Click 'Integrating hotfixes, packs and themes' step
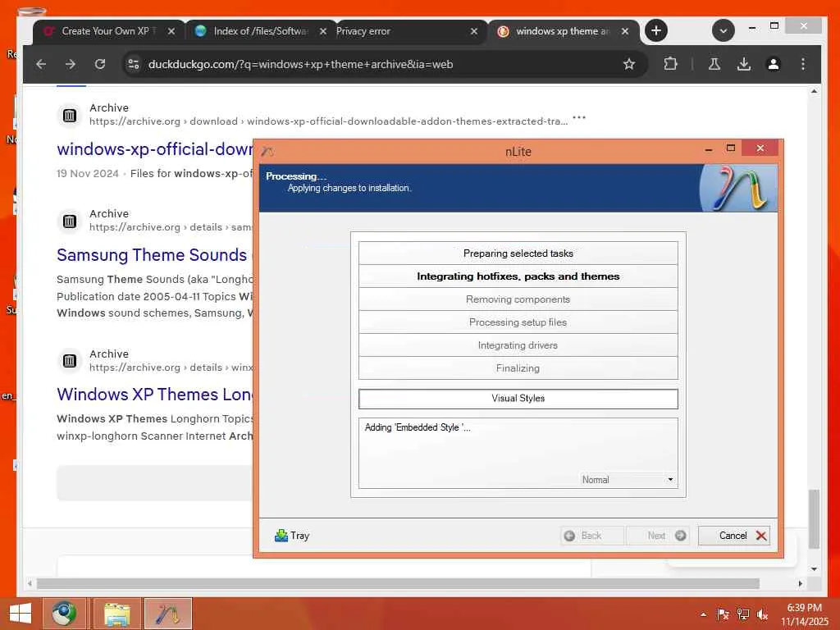 (518, 276)
